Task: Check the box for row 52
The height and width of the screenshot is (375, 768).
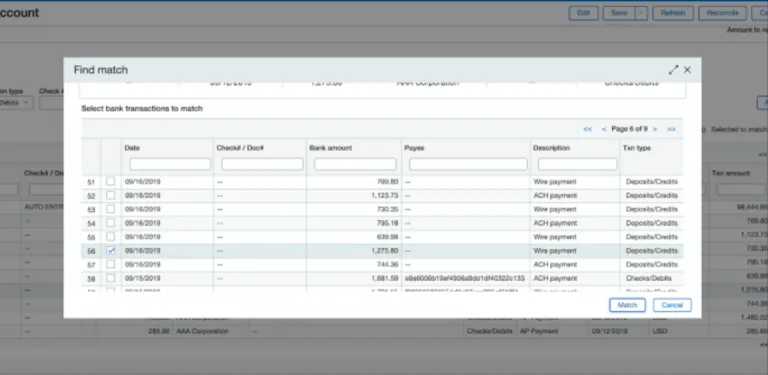Action: [x=111, y=195]
